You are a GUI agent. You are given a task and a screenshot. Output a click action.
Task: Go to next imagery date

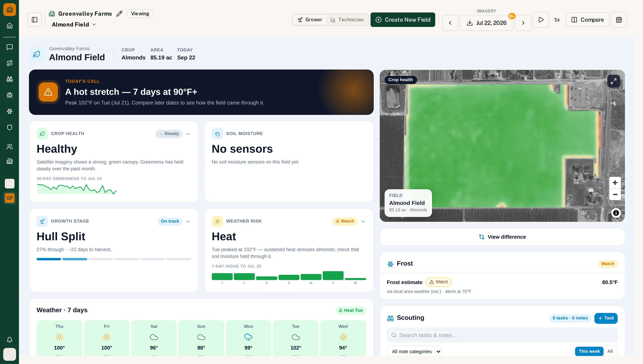(x=523, y=23)
